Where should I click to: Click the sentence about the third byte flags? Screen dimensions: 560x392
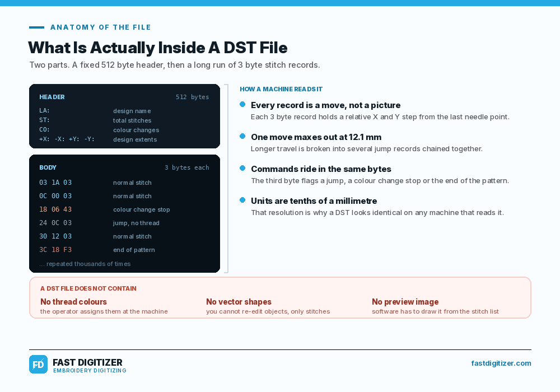click(x=380, y=181)
